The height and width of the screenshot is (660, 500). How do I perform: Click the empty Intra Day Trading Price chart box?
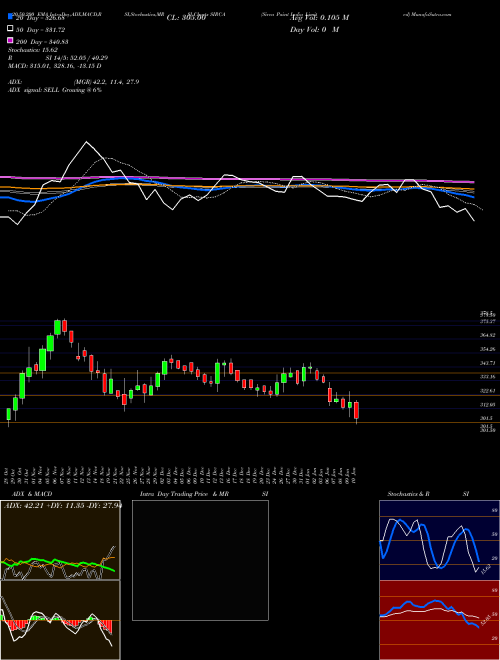200,560
